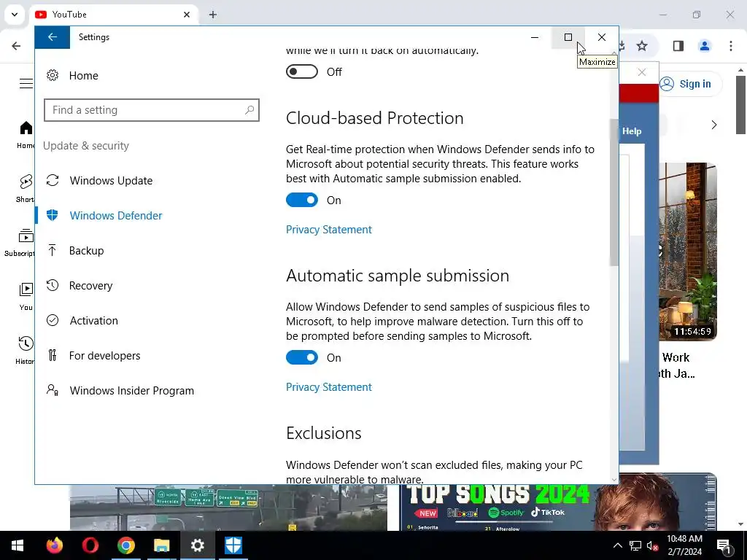
Task: Open the Recovery settings page
Action: (90, 285)
